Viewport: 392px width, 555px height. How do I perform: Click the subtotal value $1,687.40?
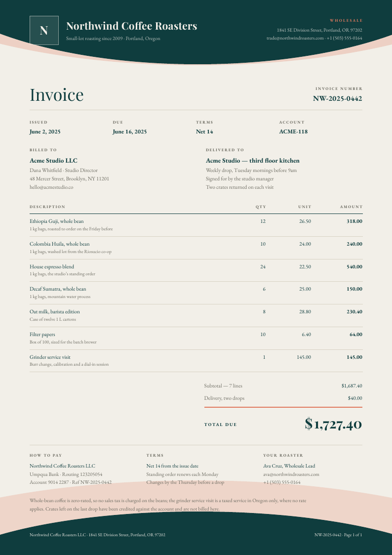pos(352,386)
